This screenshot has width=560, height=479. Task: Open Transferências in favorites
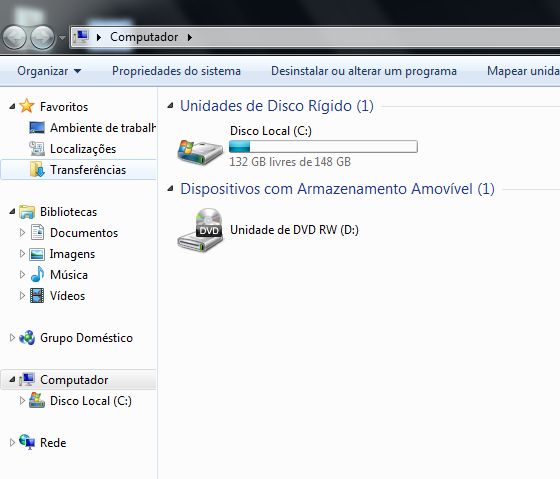coord(88,170)
